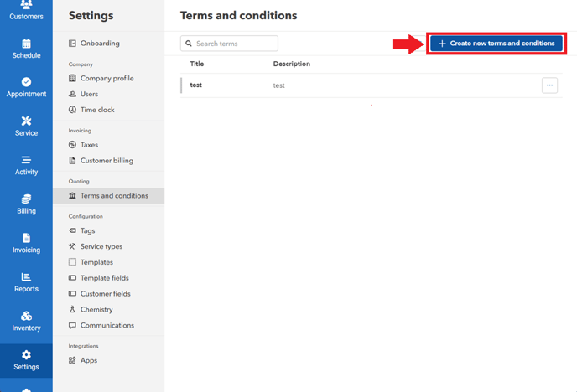577x392 pixels.
Task: Open Company profile settings
Action: pos(107,79)
